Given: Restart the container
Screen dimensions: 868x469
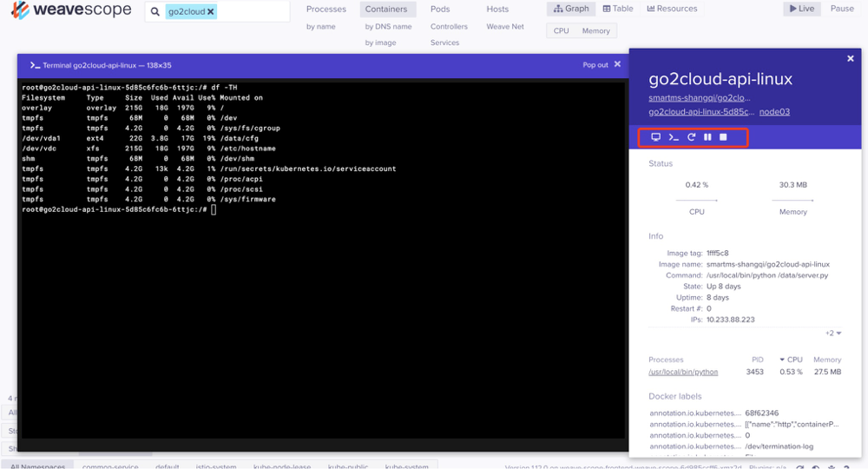Looking at the screenshot, I should 691,137.
